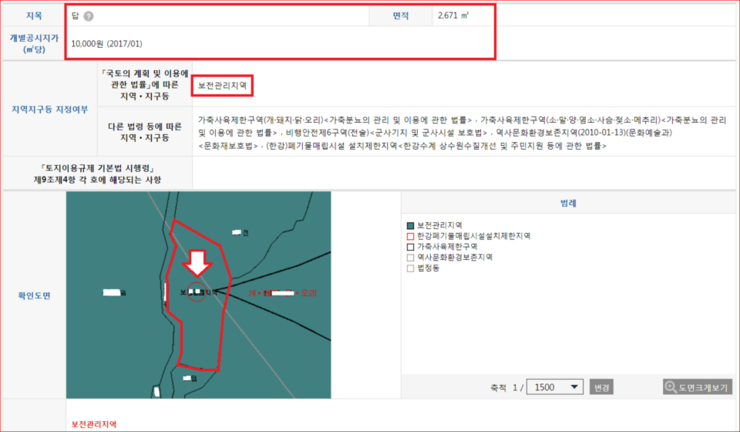Click the 법정동 legend box
The image size is (740, 432).
(x=410, y=268)
